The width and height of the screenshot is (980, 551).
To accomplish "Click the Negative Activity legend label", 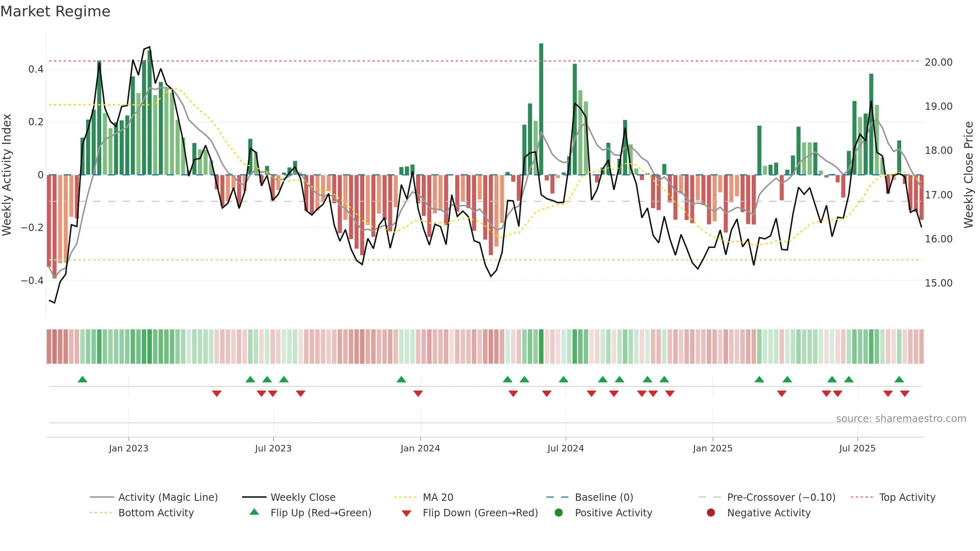I will coord(769,513).
